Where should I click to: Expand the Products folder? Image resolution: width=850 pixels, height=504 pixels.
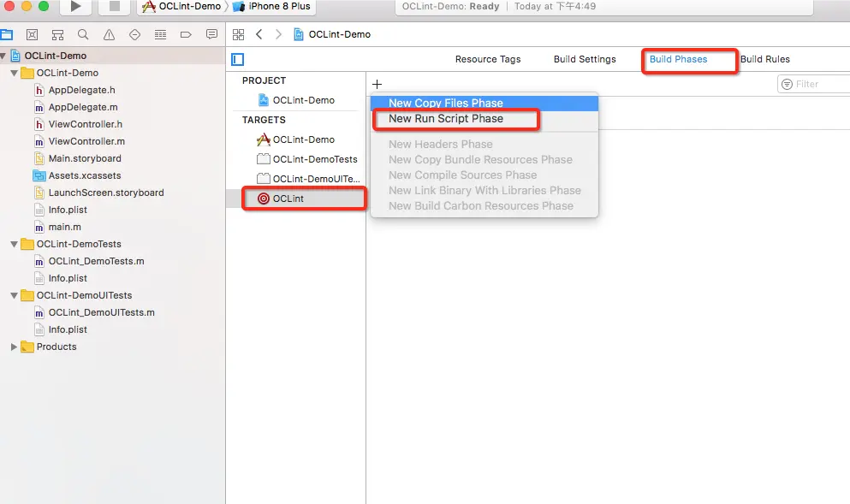click(14, 347)
